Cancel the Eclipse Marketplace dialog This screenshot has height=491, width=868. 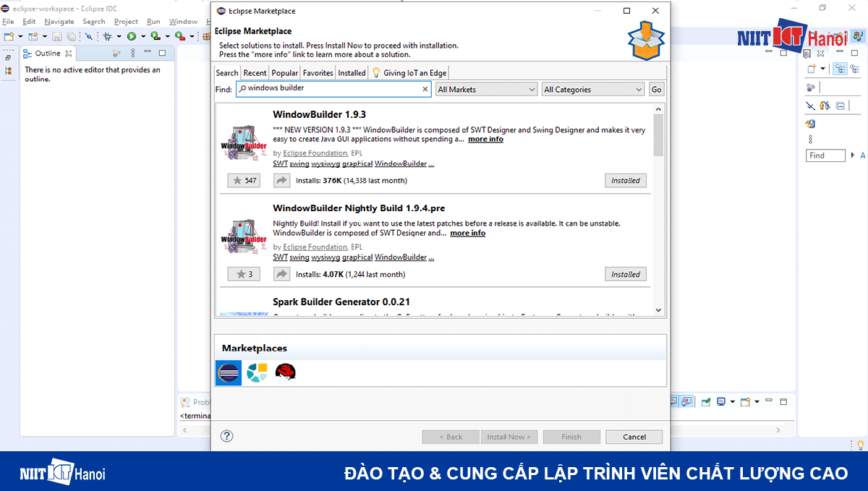tap(634, 436)
